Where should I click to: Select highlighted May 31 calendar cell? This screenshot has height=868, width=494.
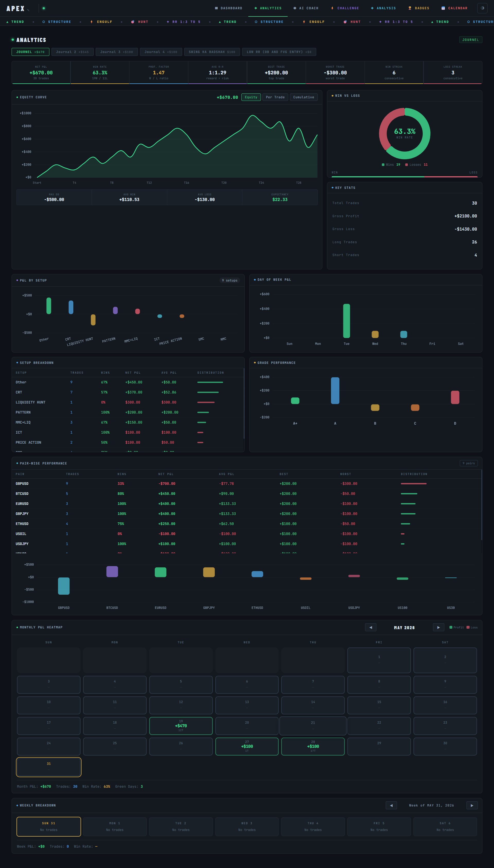49,767
